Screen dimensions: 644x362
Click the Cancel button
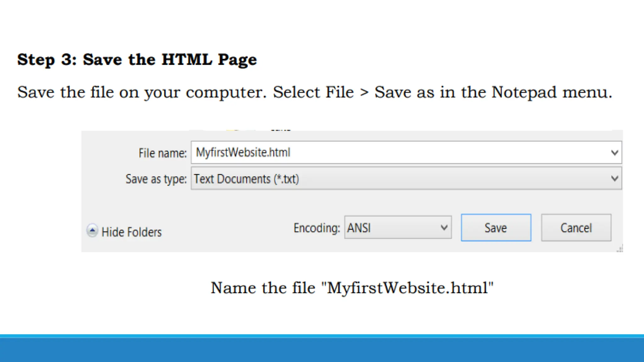tap(576, 228)
